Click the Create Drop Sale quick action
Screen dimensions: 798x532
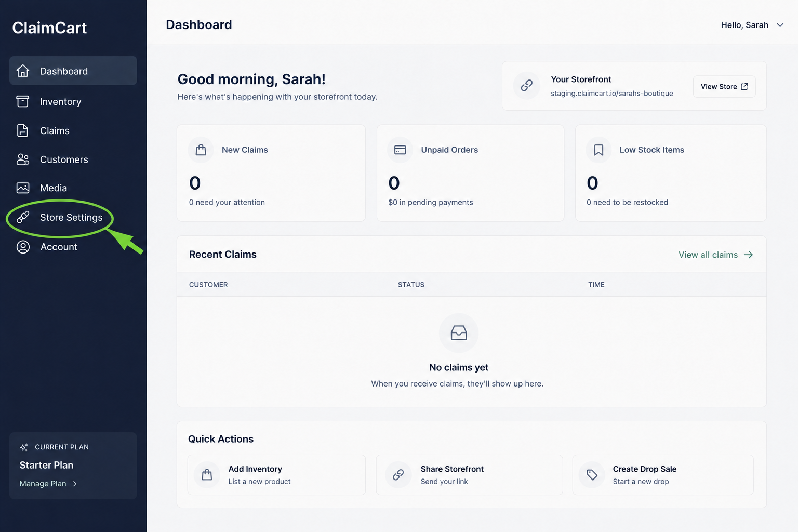coord(663,475)
